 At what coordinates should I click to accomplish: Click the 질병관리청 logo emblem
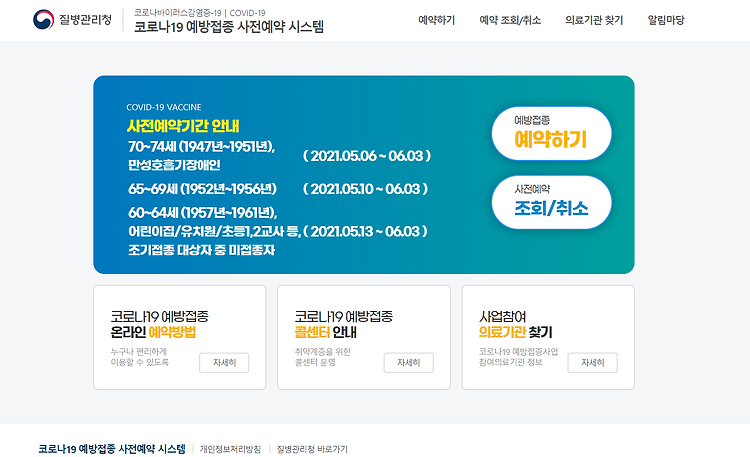pos(44,20)
